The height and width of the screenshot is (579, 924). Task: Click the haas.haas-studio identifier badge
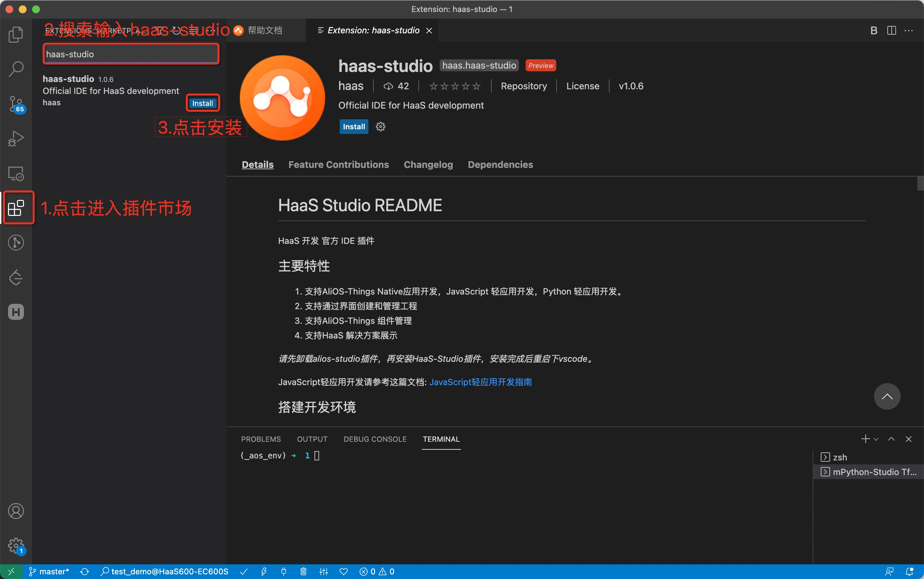coord(479,66)
